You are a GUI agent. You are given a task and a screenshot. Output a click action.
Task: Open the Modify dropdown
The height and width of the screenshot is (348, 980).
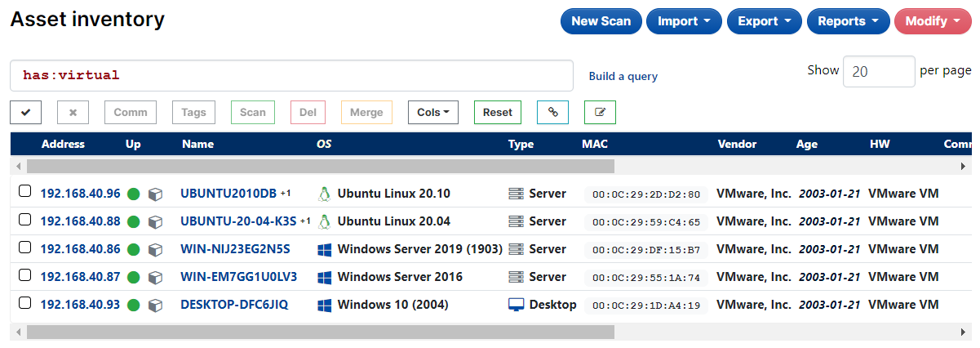click(x=933, y=21)
